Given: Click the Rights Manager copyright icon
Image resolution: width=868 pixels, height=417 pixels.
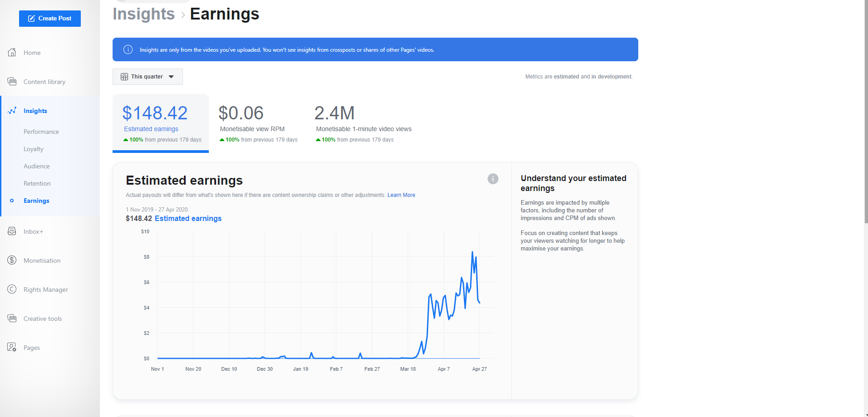Looking at the screenshot, I should (12, 289).
